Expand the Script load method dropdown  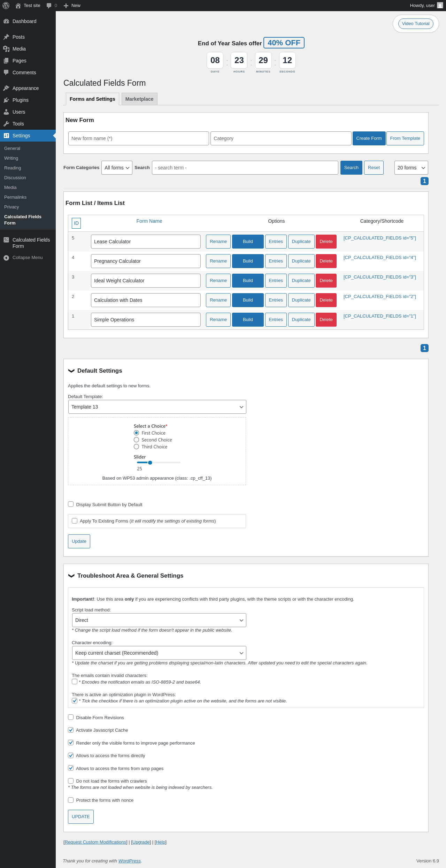[159, 620]
